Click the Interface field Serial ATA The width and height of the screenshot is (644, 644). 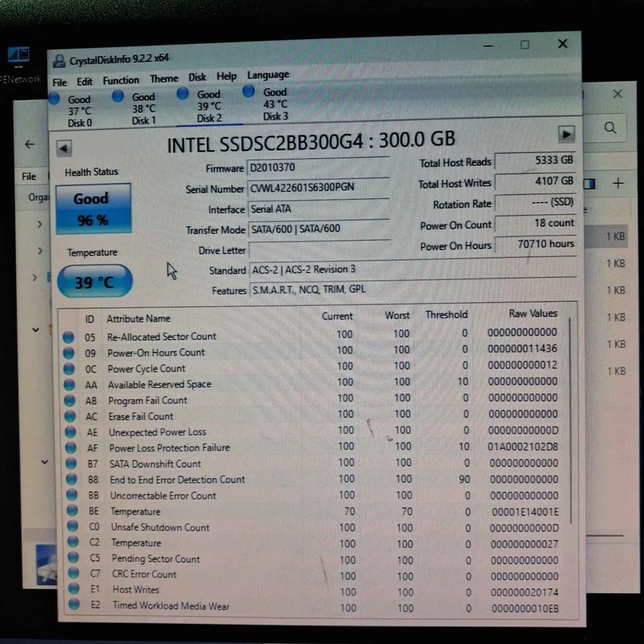[x=318, y=208]
